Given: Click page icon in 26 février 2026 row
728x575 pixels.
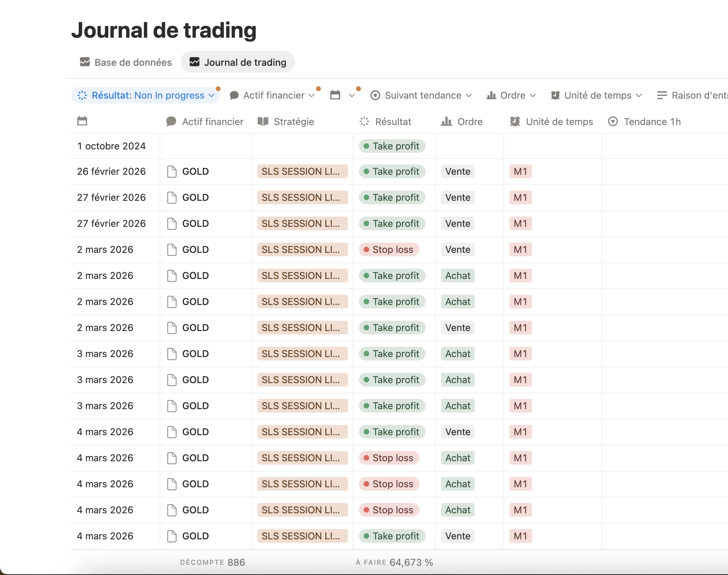Looking at the screenshot, I should click(172, 171).
